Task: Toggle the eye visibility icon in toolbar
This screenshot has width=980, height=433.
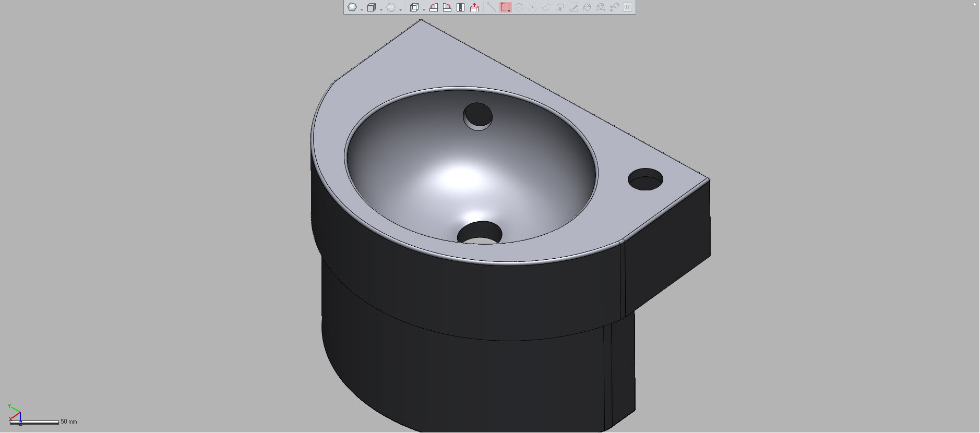Action: pyautogui.click(x=628, y=7)
